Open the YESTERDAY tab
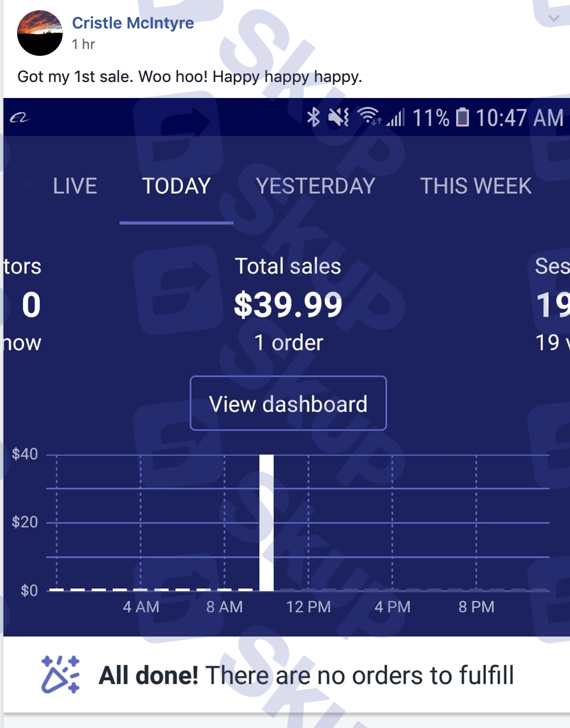Image resolution: width=570 pixels, height=728 pixels. tap(315, 186)
